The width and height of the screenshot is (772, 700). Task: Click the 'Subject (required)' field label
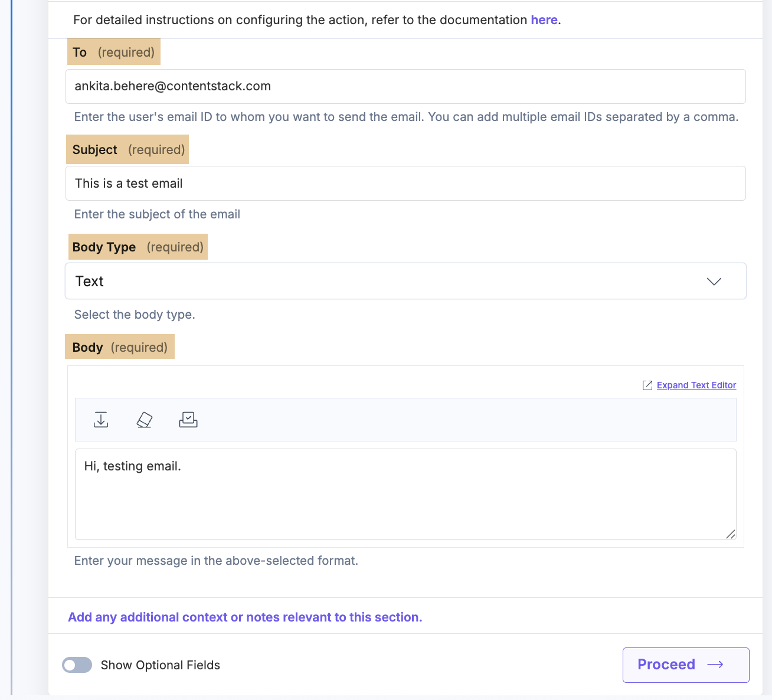(x=127, y=149)
